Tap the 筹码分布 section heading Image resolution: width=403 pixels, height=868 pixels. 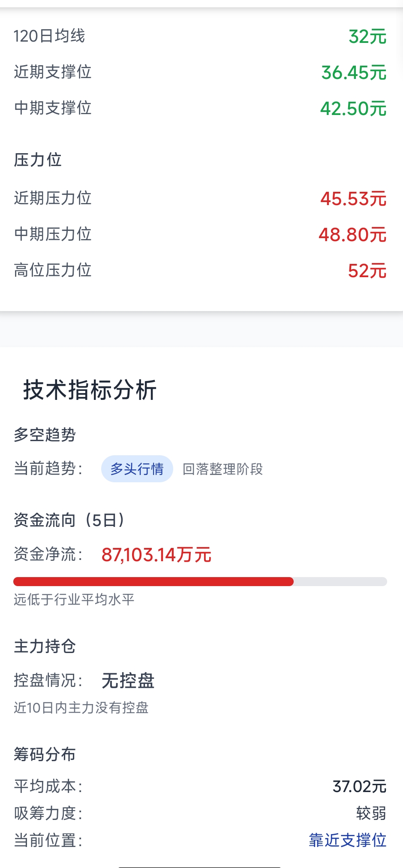(x=45, y=754)
